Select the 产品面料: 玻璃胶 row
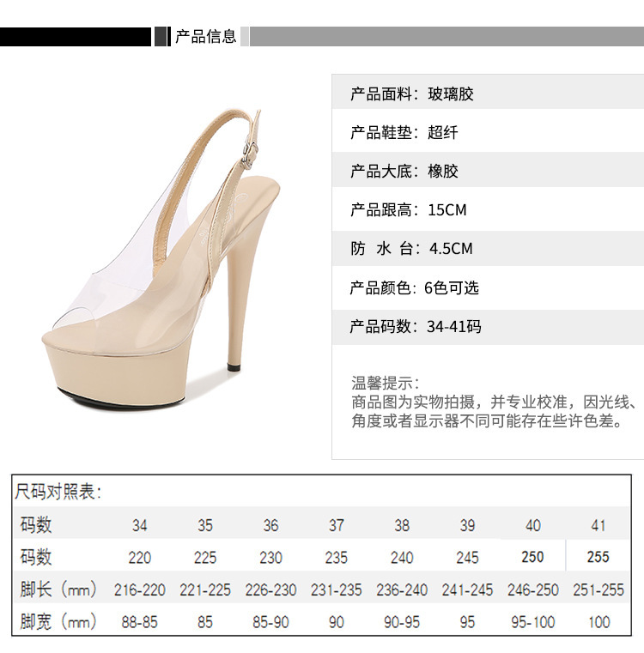644x653 pixels. click(488, 94)
